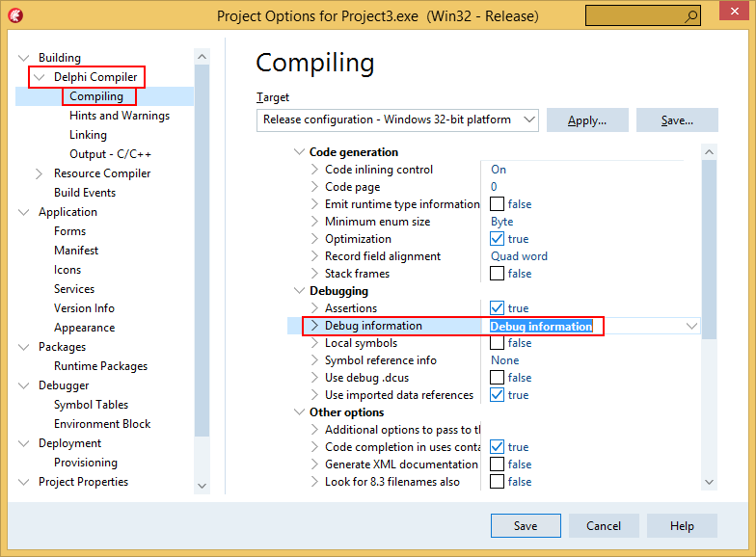Expand the Code inlining control row
Viewport: 756px width, 557px height.
tap(314, 170)
